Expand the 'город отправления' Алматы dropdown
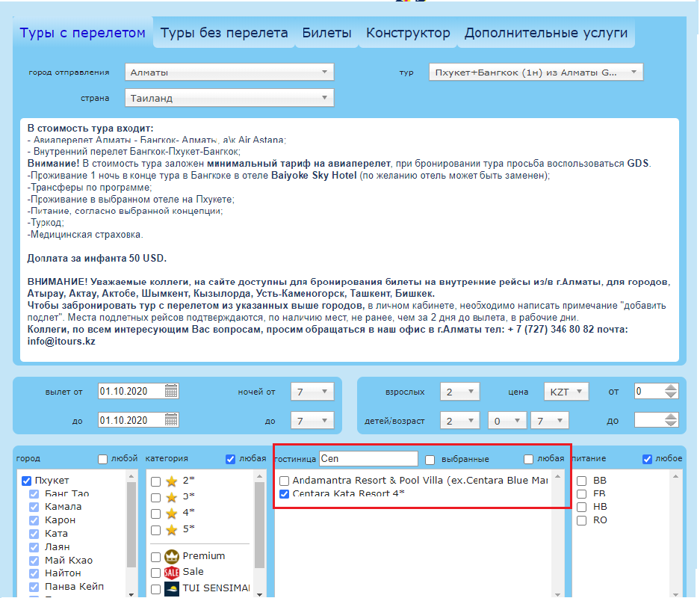700x598 pixels. [x=229, y=73]
